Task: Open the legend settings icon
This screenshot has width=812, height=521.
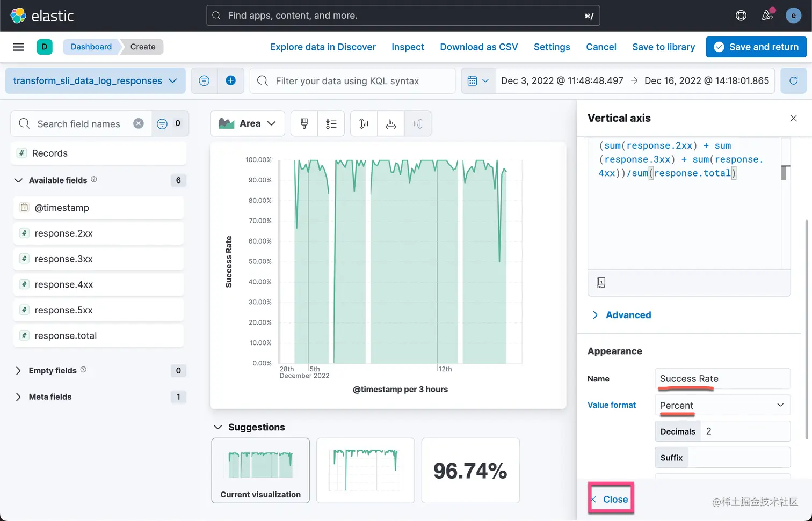Action: (331, 123)
